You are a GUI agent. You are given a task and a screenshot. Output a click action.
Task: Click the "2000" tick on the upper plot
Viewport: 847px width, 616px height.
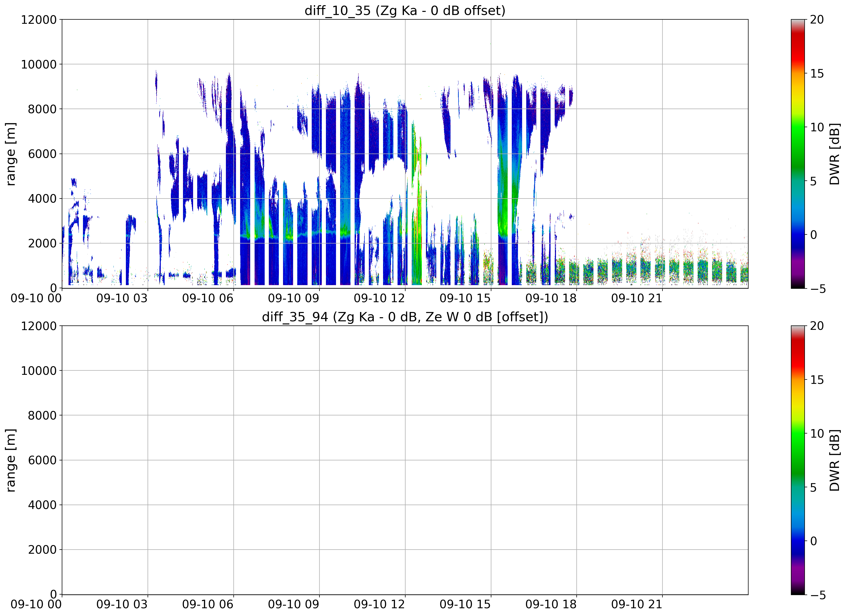[x=42, y=243]
